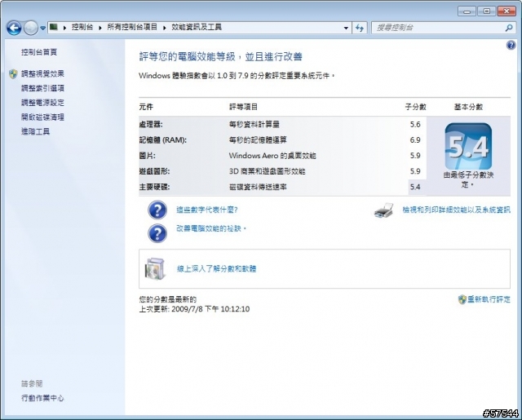Click 重新執行評定 to rerun assessment

(489, 299)
